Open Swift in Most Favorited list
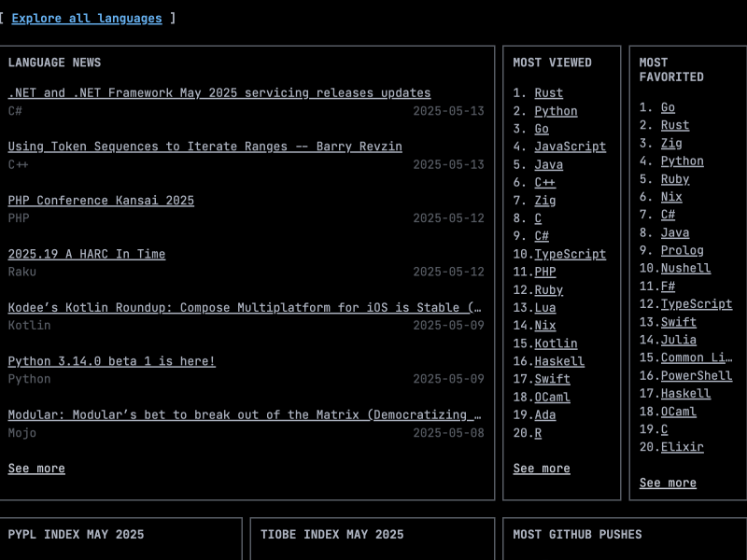The width and height of the screenshot is (747, 560). [x=679, y=322]
